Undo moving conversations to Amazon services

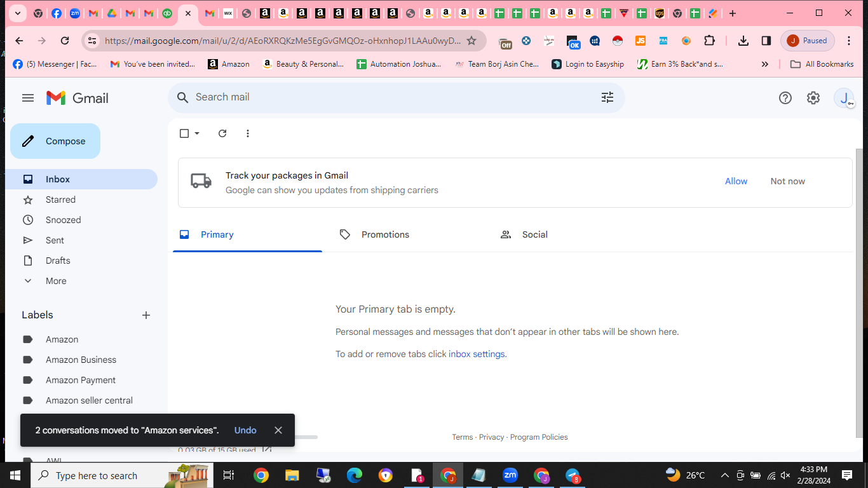pos(245,430)
